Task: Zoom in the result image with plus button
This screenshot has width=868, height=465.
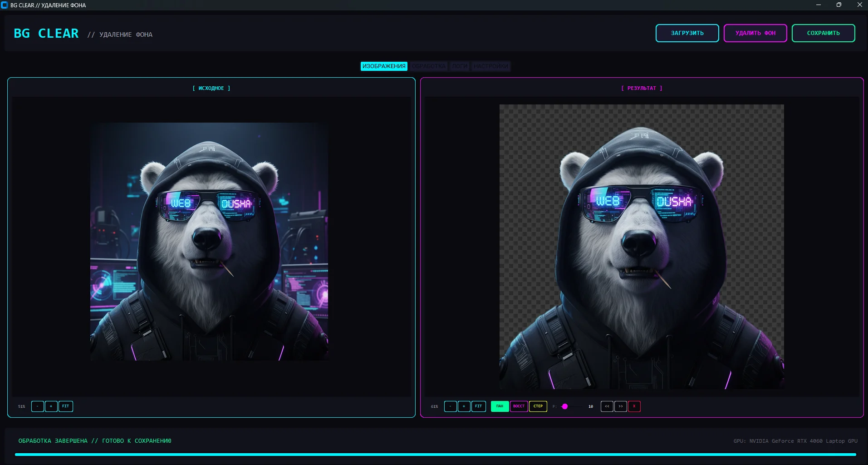Action: (464, 406)
